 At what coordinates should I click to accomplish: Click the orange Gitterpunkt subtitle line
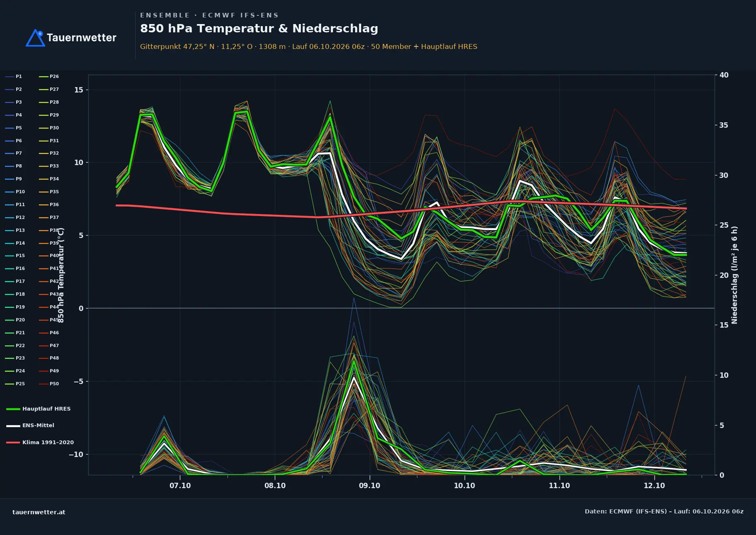pos(308,46)
